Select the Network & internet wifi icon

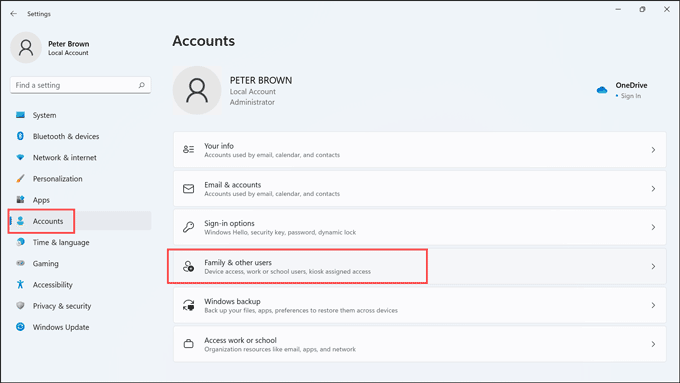(x=20, y=157)
